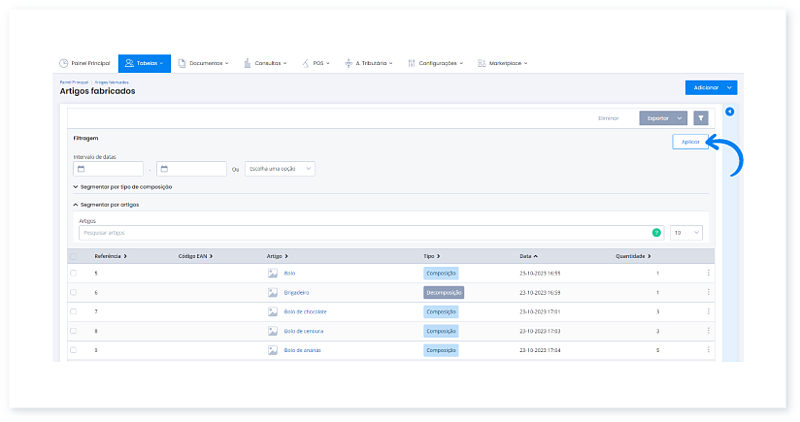Open the Configurações menu
This screenshot has width=800, height=422.
coord(438,63)
